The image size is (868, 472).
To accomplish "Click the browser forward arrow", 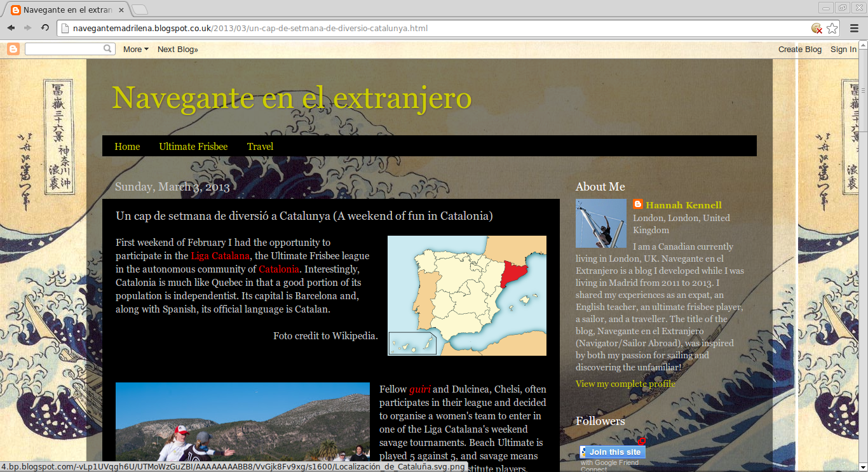I will 28,28.
